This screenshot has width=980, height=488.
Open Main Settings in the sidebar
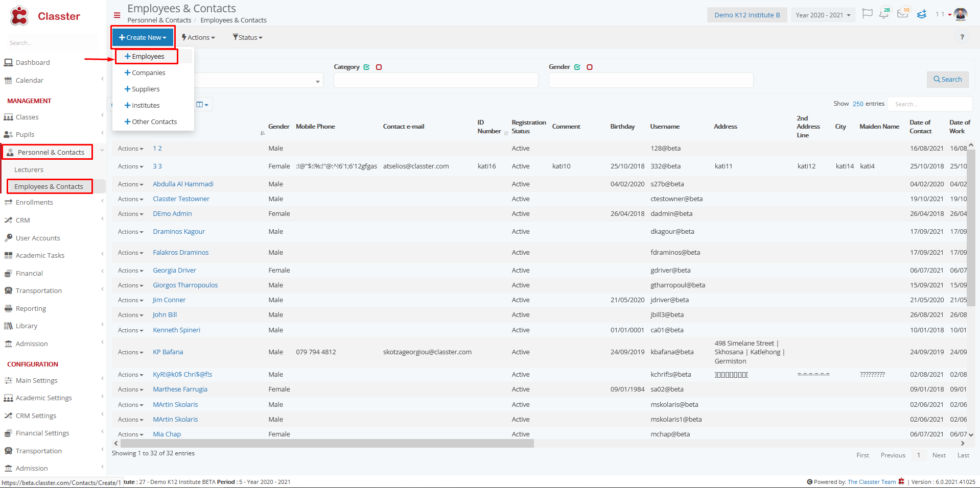coord(36,380)
